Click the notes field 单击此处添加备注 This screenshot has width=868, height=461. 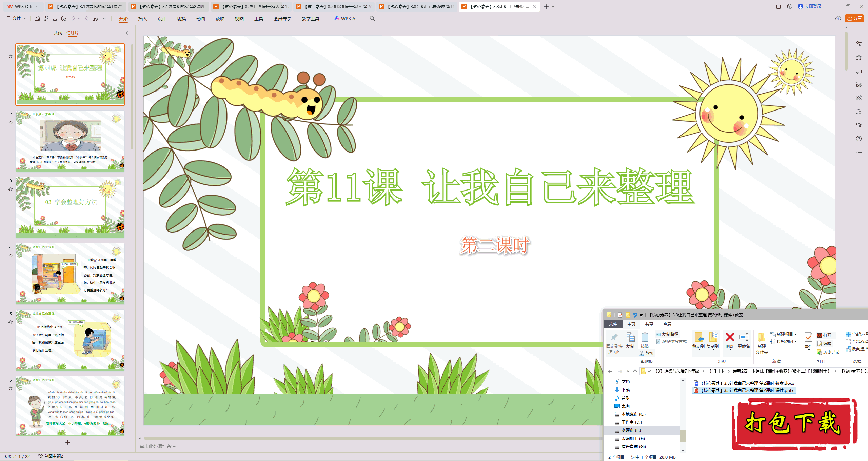(x=158, y=446)
